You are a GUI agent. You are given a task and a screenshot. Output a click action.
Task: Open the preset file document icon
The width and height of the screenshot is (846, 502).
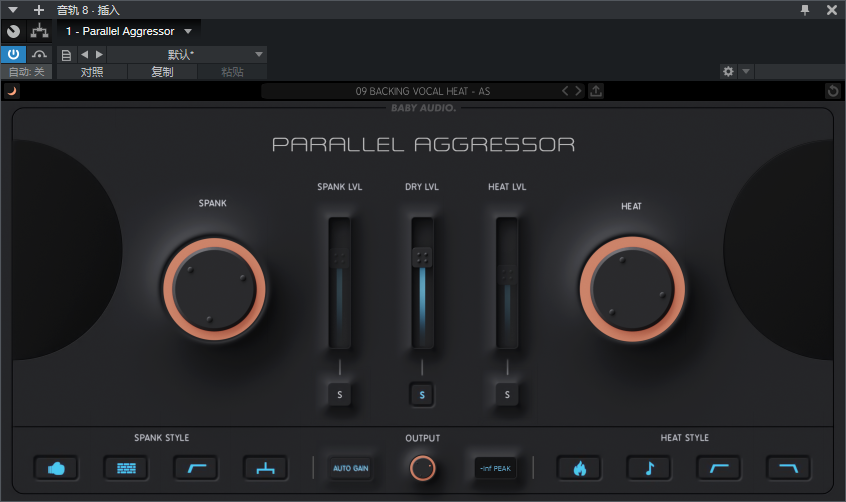[x=66, y=55]
